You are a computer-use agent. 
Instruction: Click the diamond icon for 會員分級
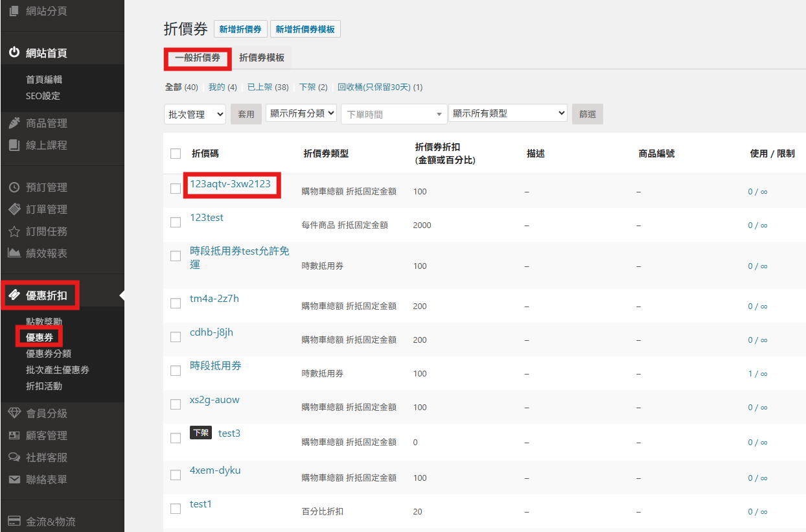point(14,413)
